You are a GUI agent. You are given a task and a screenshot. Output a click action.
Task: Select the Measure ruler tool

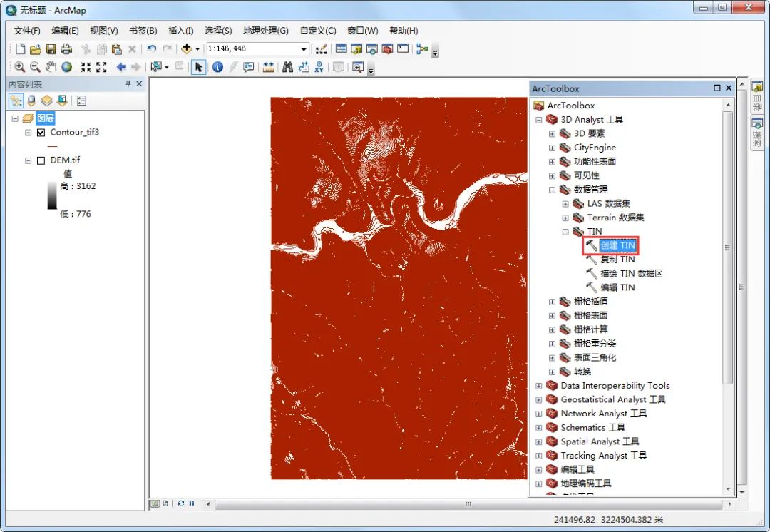[268, 67]
